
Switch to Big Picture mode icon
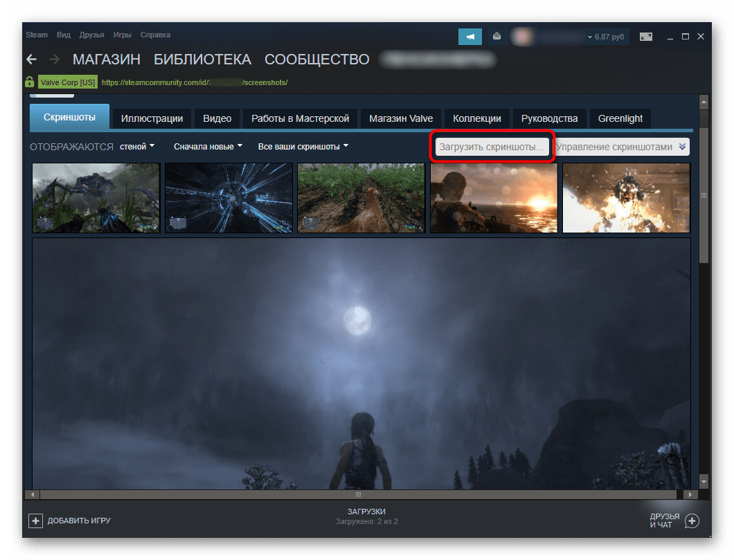click(x=645, y=36)
